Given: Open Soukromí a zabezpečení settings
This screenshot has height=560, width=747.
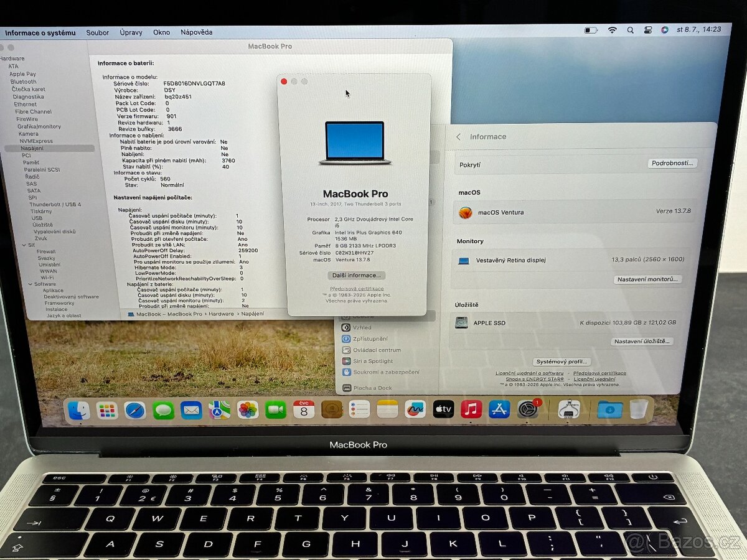Looking at the screenshot, I should (386, 372).
